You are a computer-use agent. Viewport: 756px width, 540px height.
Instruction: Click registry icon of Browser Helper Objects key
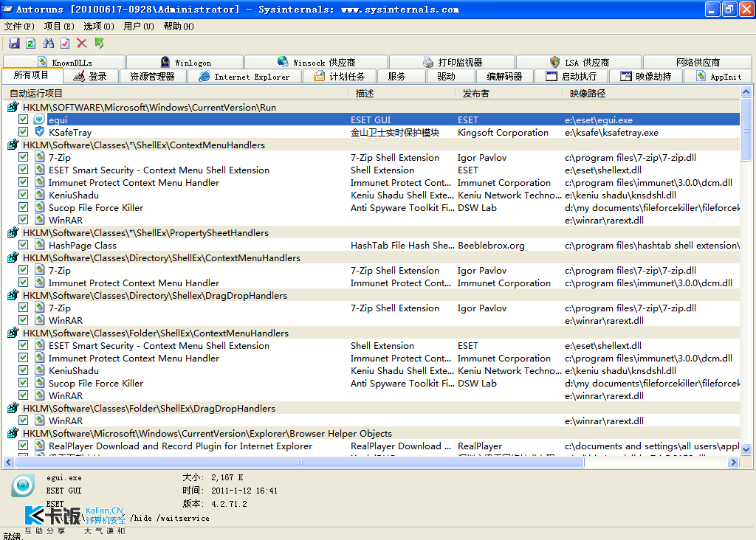point(13,433)
